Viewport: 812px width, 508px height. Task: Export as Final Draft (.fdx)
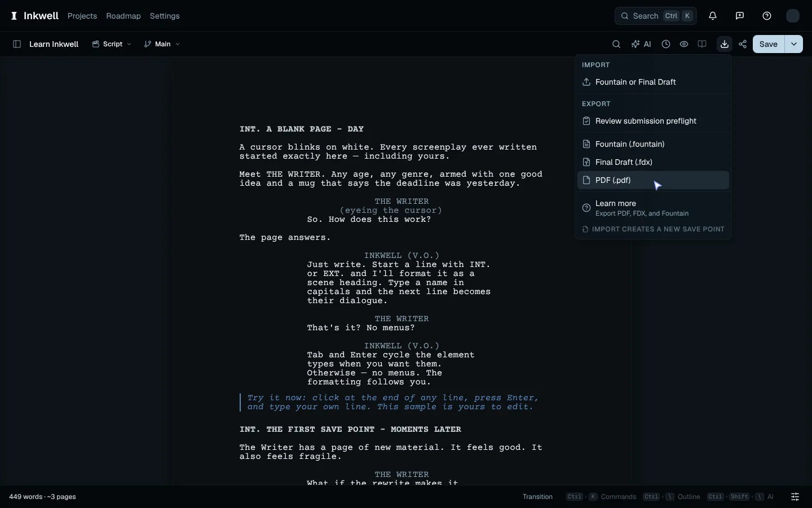[654, 163]
